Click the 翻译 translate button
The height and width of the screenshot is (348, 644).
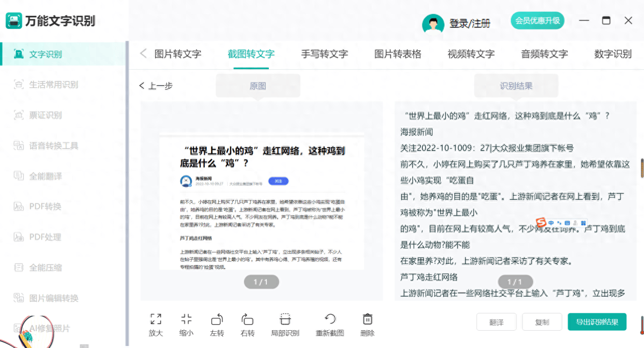pyautogui.click(x=496, y=322)
